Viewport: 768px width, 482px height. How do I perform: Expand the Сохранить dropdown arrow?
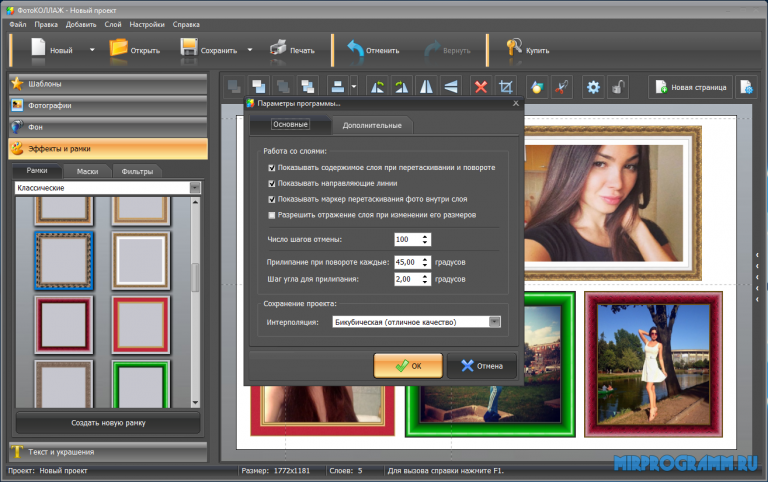250,49
